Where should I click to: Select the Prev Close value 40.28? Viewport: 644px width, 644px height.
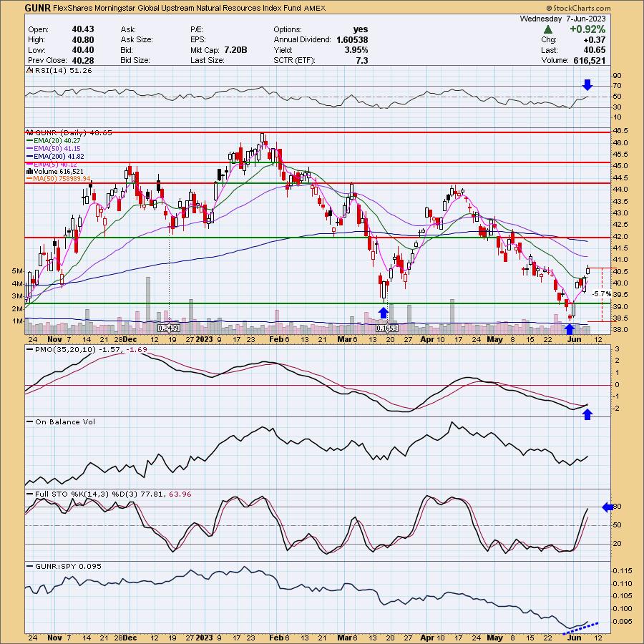tap(83, 60)
